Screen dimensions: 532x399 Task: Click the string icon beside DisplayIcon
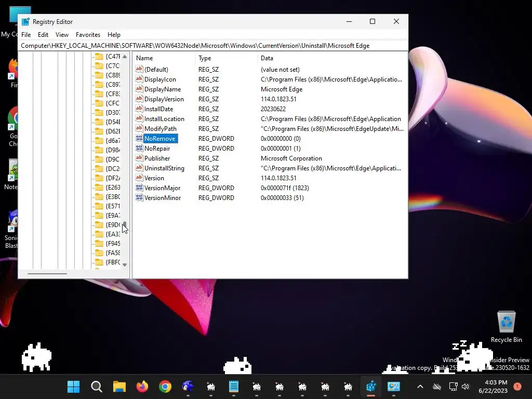click(139, 79)
